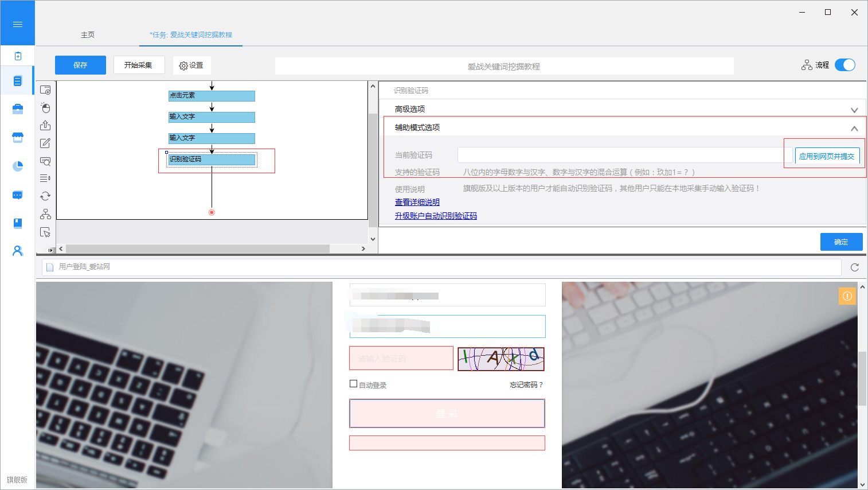Screen dimensions: 868x490
Task: Click the address bar showing 用户登陆_爱站网
Action: point(441,267)
